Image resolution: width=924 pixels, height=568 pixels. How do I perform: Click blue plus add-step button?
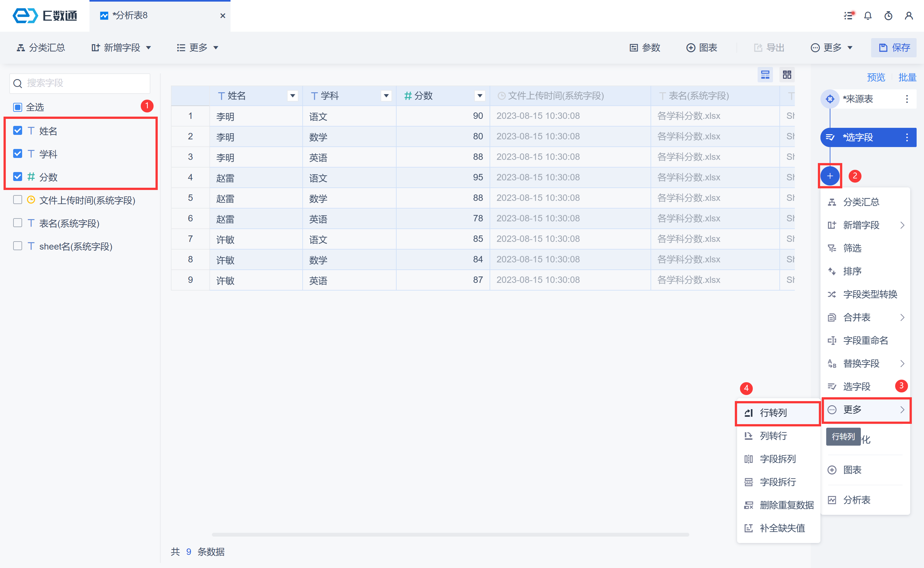[x=830, y=176]
